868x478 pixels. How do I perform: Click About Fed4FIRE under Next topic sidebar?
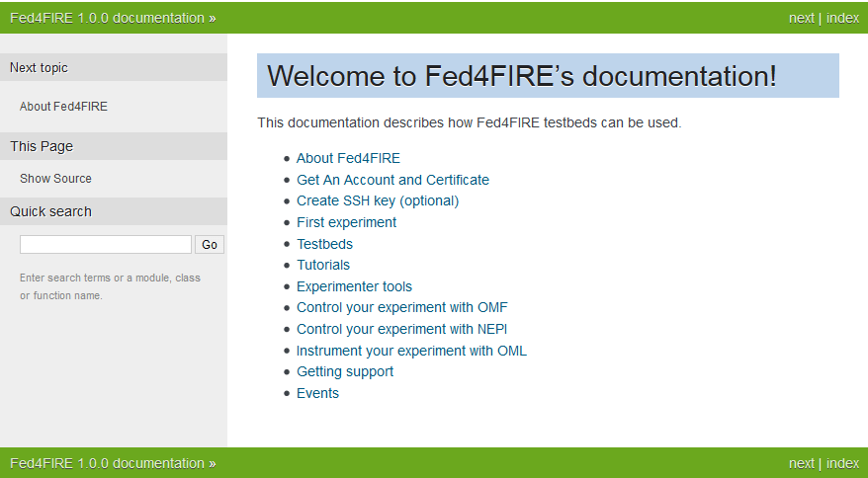pos(63,107)
